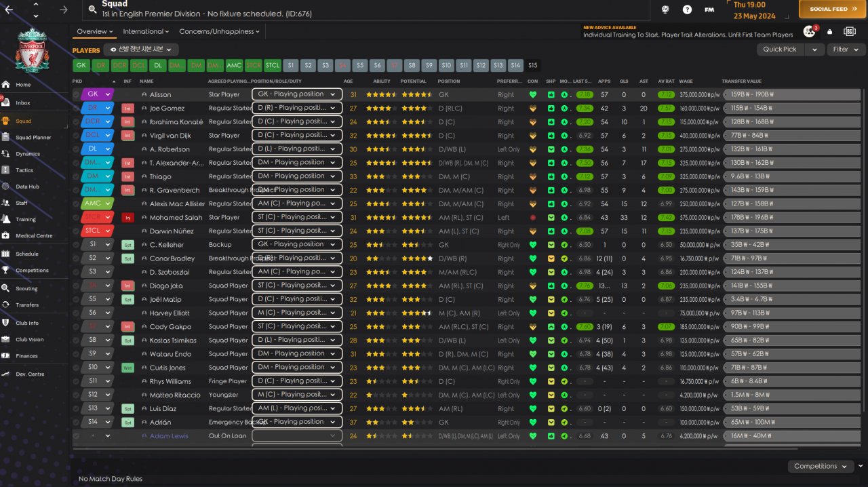Expand the Competitions dropdown at bottom right
The width and height of the screenshot is (868, 487).
pos(820,467)
